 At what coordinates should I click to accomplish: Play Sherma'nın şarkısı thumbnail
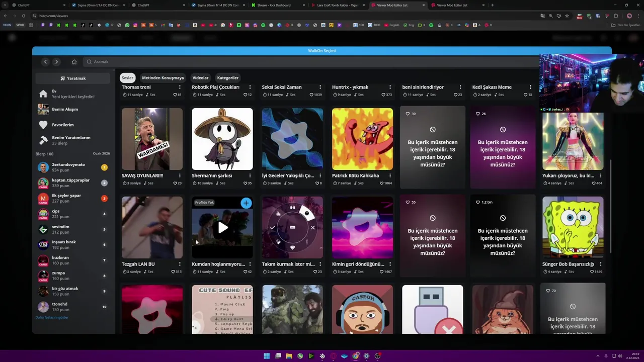pyautogui.click(x=222, y=139)
